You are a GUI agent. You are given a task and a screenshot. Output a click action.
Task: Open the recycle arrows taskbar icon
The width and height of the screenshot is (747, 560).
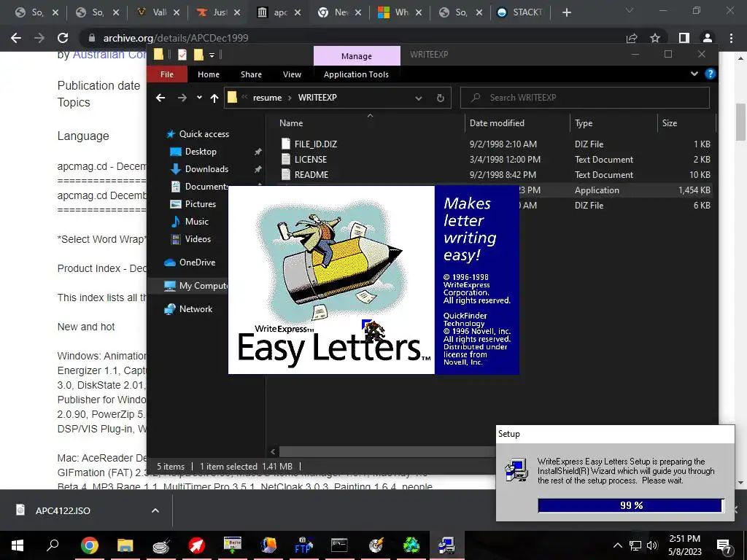[411, 545]
